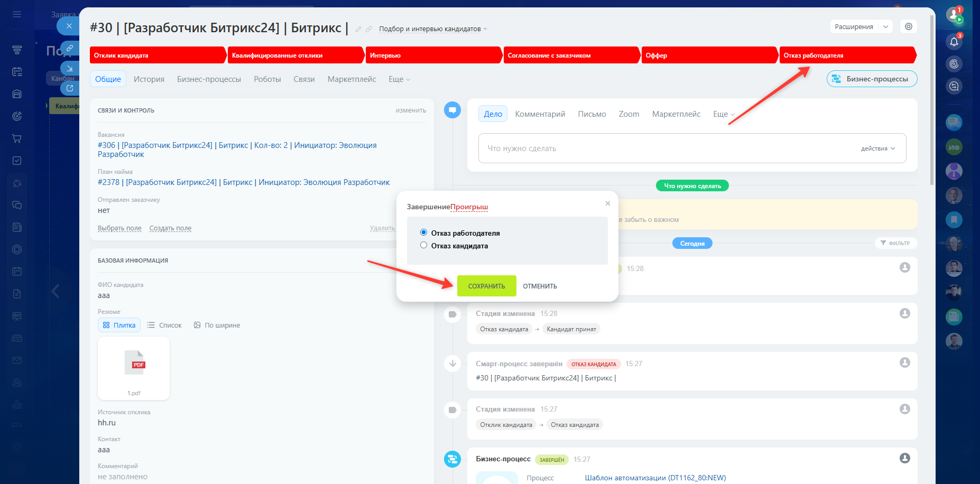
Task: Select the Письмо timeline tab
Action: click(592, 114)
